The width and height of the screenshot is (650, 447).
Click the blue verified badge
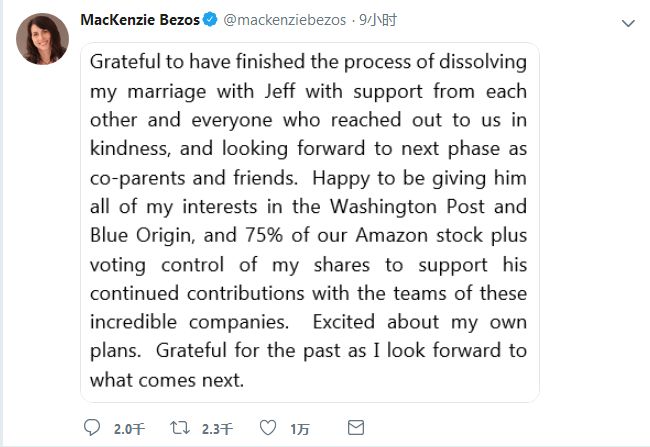pyautogui.click(x=210, y=20)
